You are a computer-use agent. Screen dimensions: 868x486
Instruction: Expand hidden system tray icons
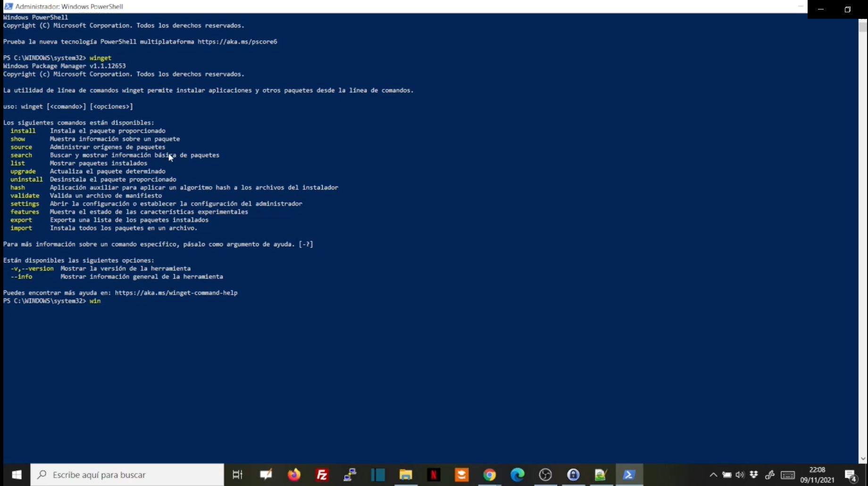pos(713,475)
